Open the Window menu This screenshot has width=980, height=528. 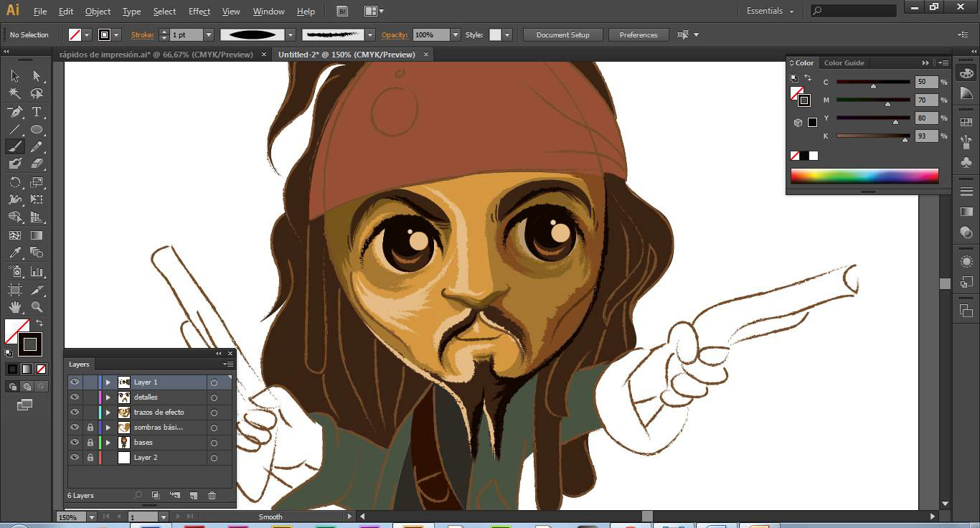click(x=268, y=11)
